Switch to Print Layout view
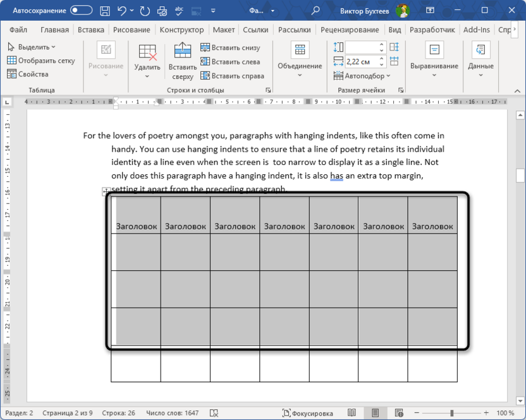 (375, 413)
